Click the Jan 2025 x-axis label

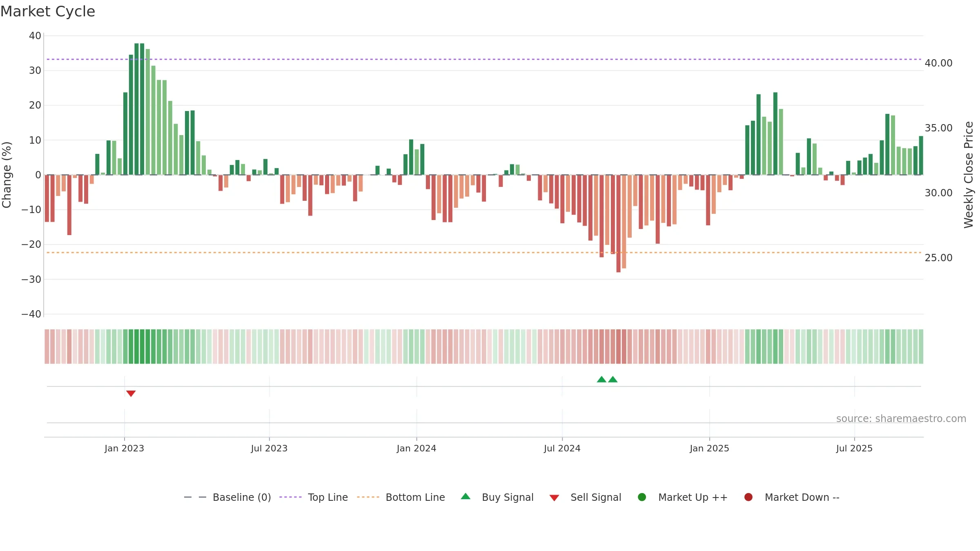point(709,449)
